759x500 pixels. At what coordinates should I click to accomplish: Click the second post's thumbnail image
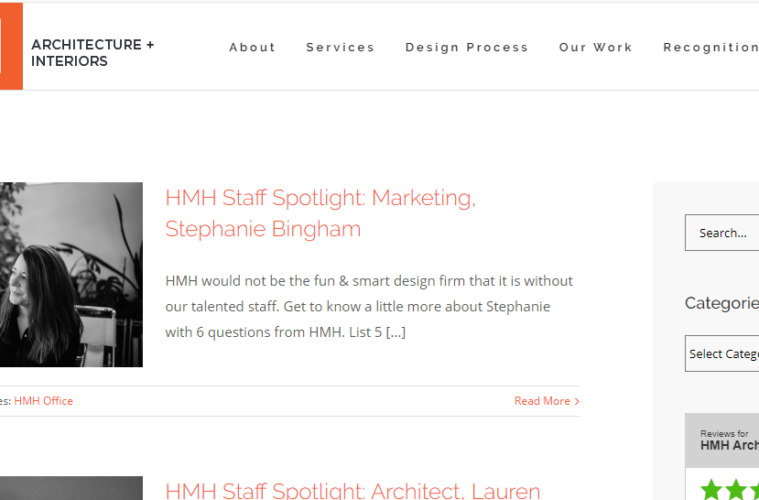tap(70, 488)
